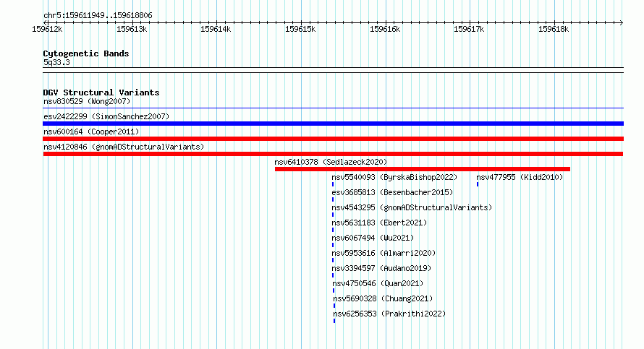Screen dimensions: 644x349
Task: Click the thin blue nsv830529 line
Action: tap(333, 108)
